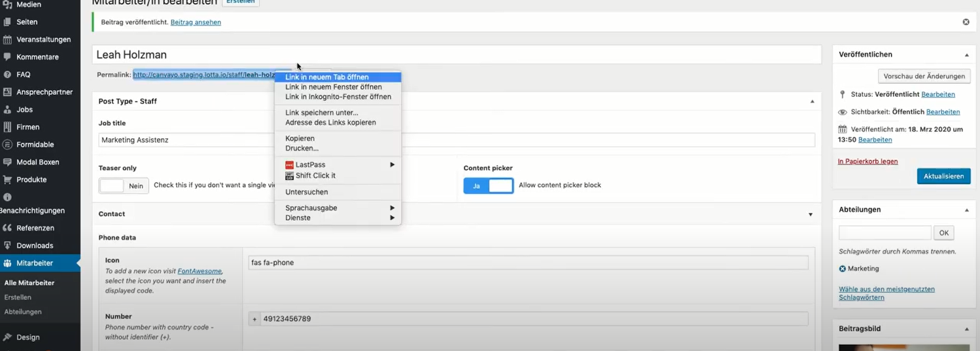Click the Produkte shopping cart icon
Viewport: 980px width, 351px height.
tap(7, 179)
